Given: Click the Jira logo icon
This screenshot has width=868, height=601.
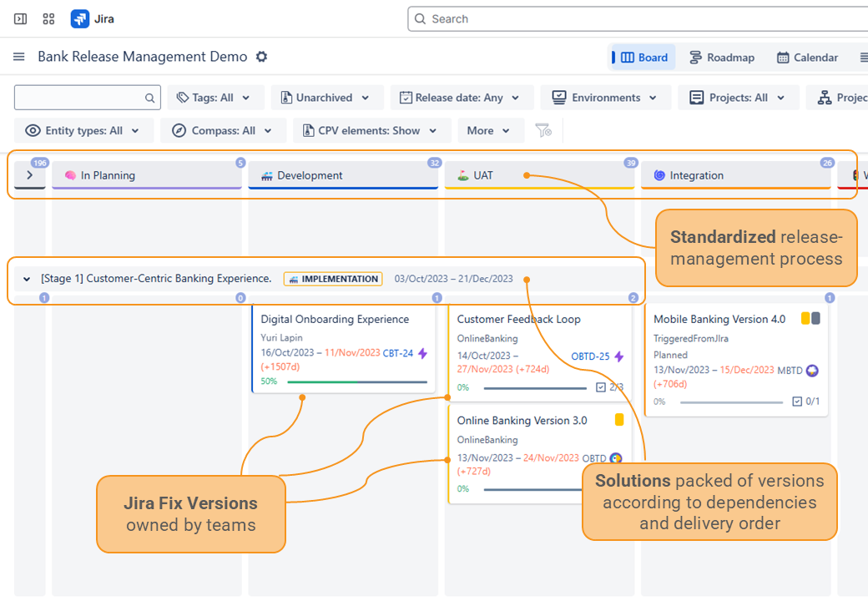Looking at the screenshot, I should [x=80, y=18].
